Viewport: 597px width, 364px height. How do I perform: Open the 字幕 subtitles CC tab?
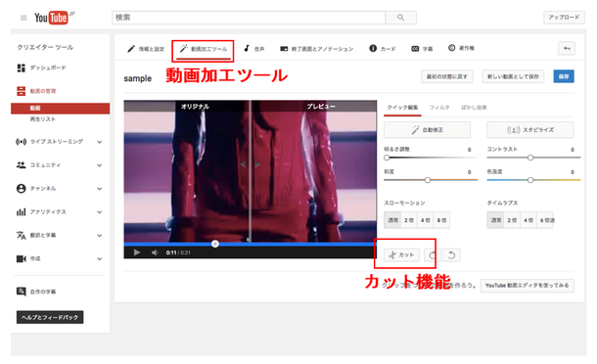point(422,49)
